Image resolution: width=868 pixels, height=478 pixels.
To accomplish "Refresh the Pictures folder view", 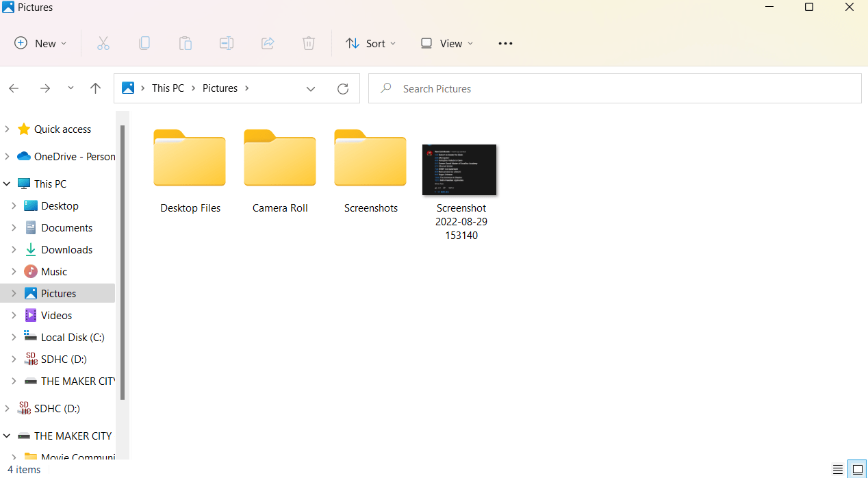I will click(x=343, y=88).
